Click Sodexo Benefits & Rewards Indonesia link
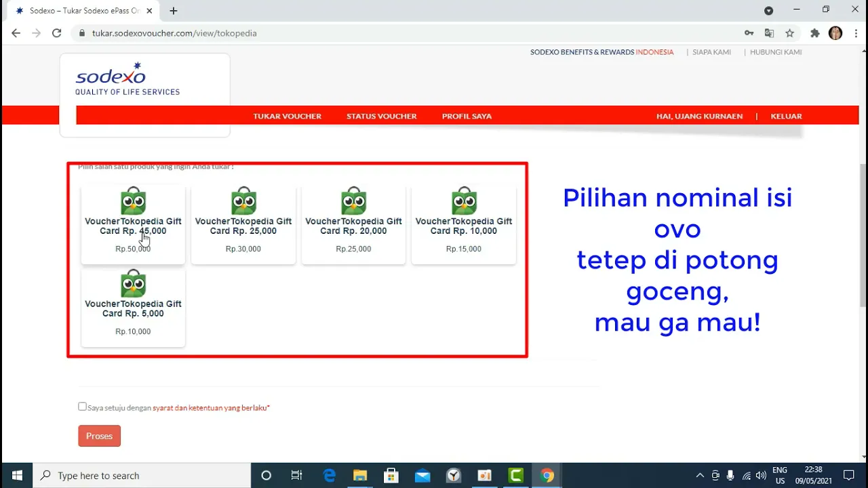Viewport: 868px width, 488px height. (x=602, y=52)
